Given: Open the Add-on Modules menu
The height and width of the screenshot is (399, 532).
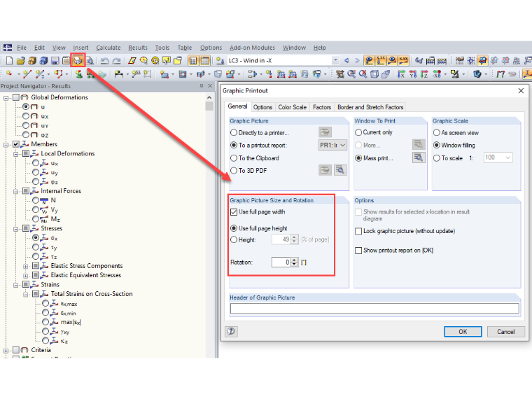Looking at the screenshot, I should coord(252,48).
